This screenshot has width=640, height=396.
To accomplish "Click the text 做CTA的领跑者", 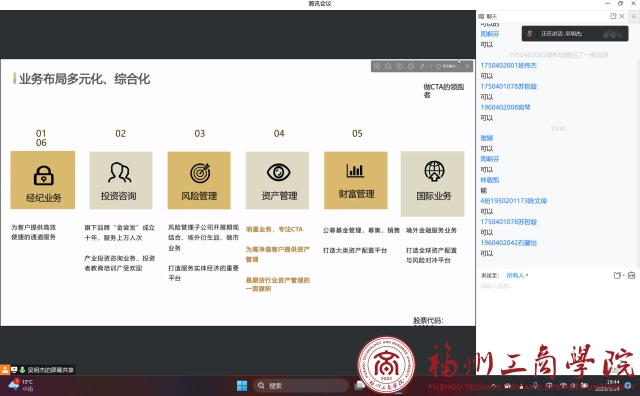I will [x=443, y=91].
